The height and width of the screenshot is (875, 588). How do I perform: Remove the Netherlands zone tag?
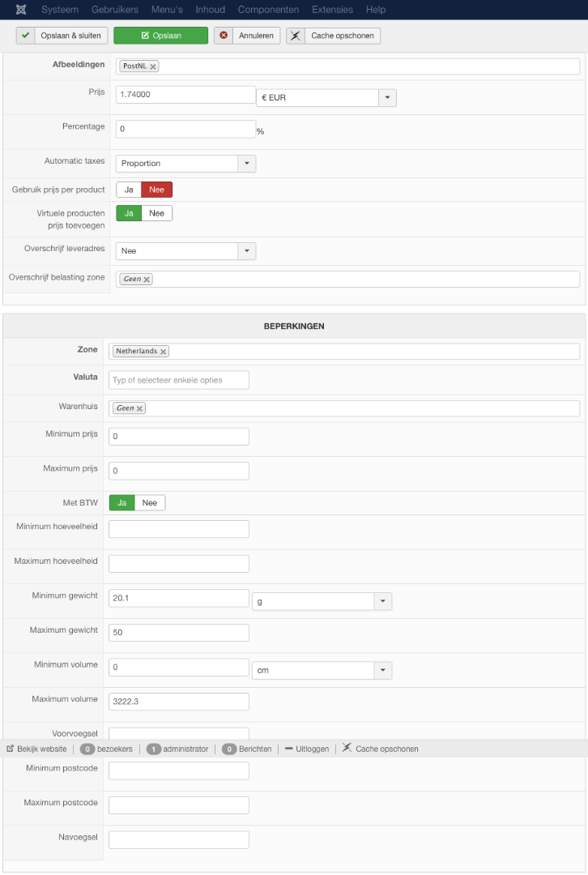point(164,352)
